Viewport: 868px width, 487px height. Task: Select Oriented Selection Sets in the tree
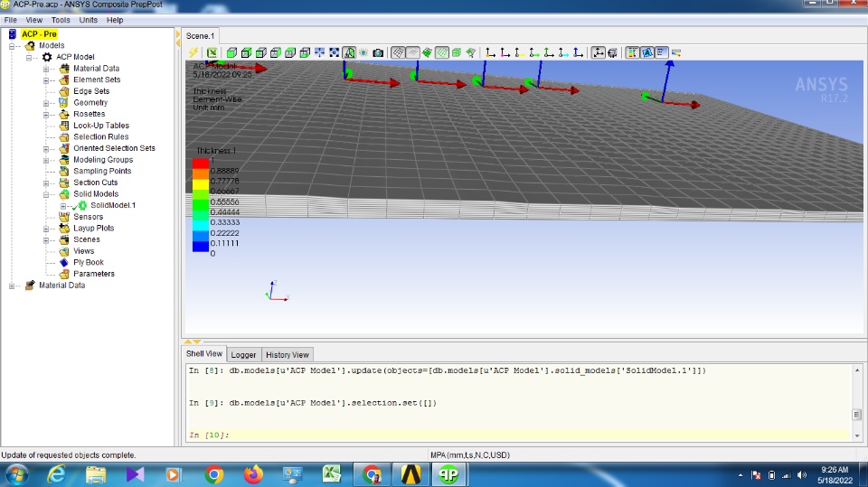click(114, 148)
